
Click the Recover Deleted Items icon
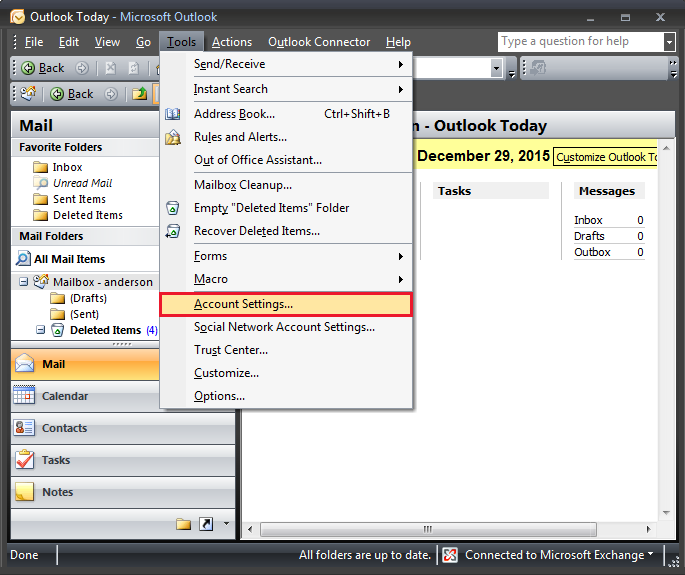[x=173, y=231]
